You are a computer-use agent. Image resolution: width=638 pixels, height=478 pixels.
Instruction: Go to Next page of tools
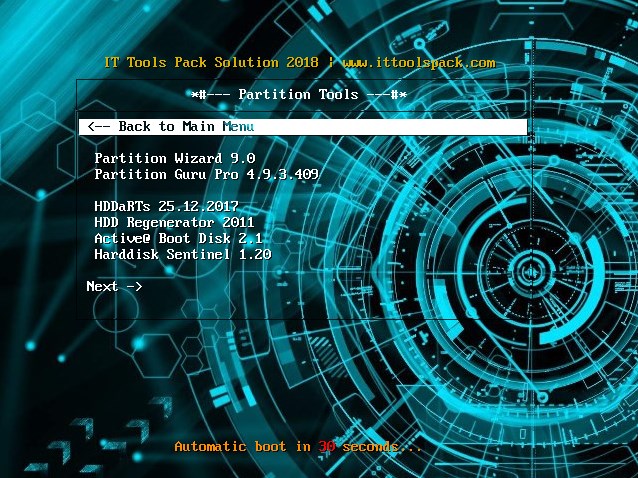coord(114,286)
